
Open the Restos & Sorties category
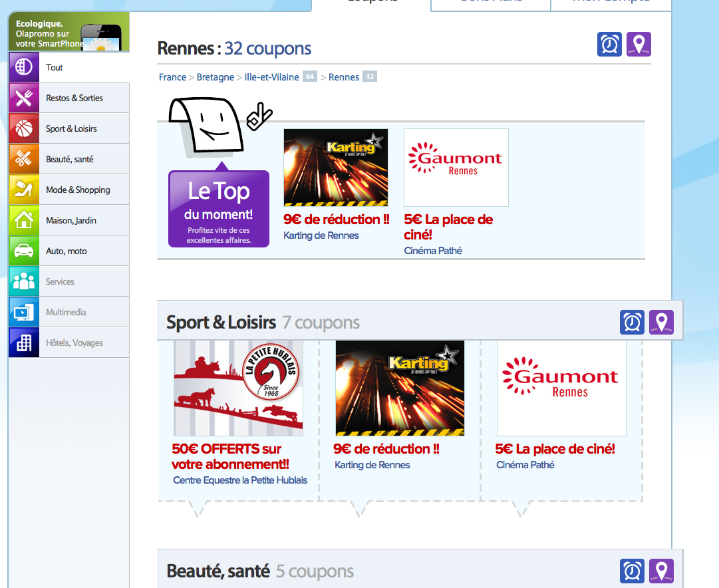point(69,98)
